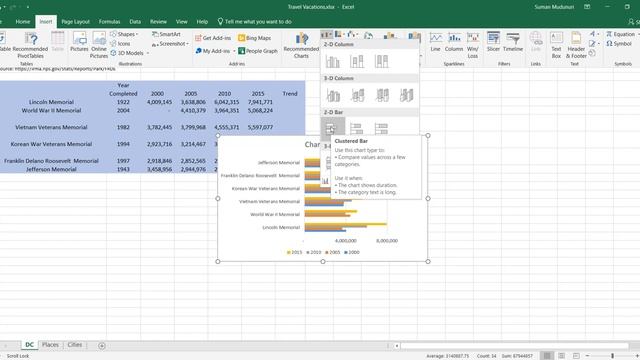The height and width of the screenshot is (360, 640).
Task: Open Recommended Charts
Action: 301,46
